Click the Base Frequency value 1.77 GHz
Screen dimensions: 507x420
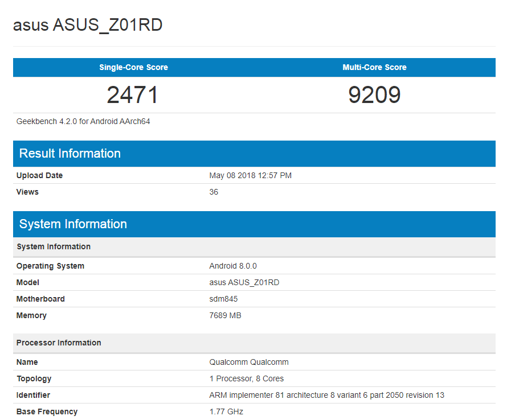pos(226,411)
